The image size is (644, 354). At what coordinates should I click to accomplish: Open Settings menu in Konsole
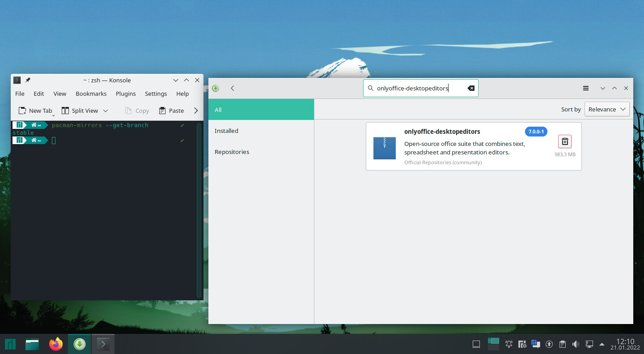coord(156,94)
